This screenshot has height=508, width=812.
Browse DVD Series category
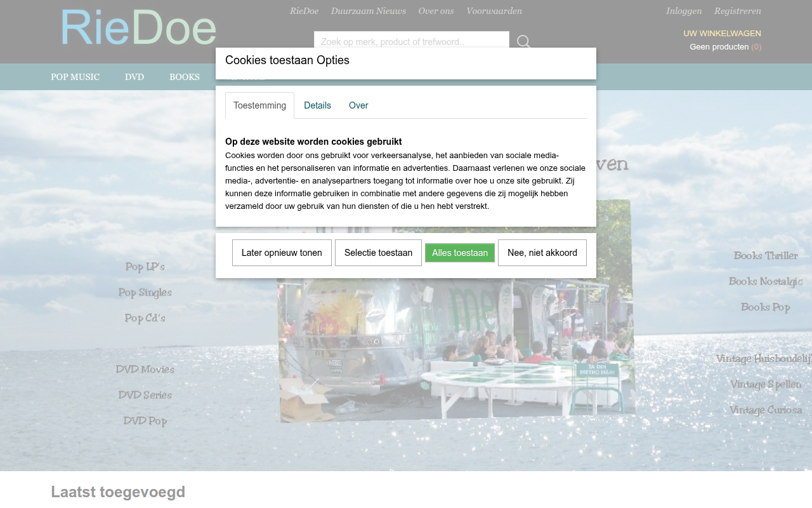click(x=145, y=395)
